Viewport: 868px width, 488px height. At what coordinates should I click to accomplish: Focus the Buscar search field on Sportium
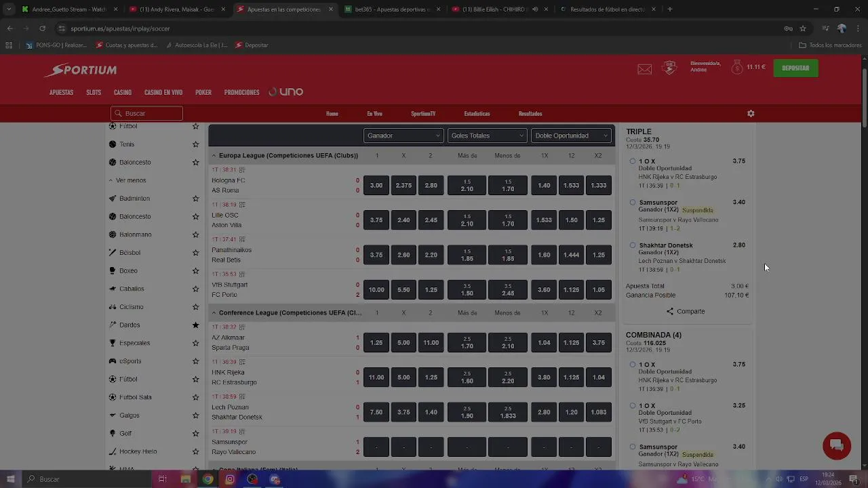pyautogui.click(x=146, y=114)
